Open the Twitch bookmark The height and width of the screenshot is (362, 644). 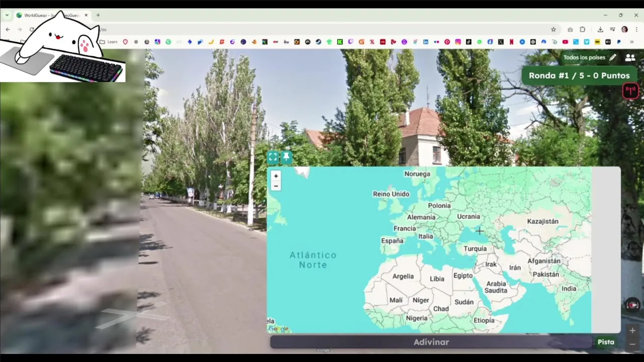350,42
